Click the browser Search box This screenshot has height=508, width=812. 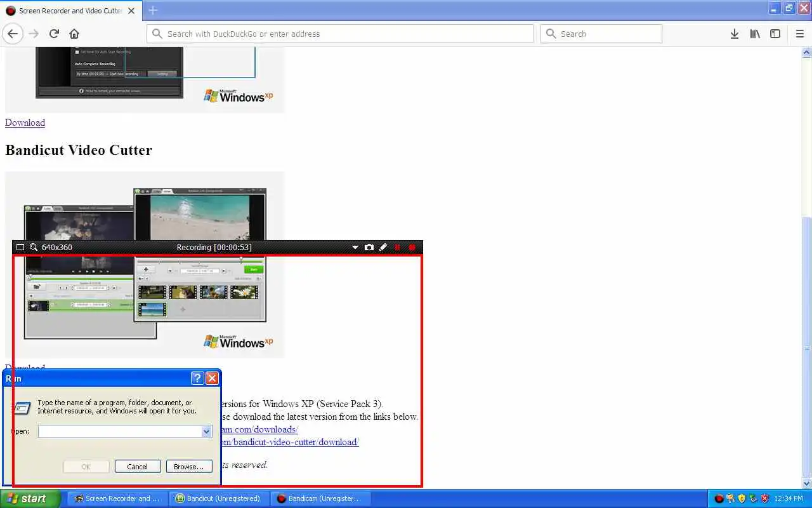pyautogui.click(x=601, y=34)
